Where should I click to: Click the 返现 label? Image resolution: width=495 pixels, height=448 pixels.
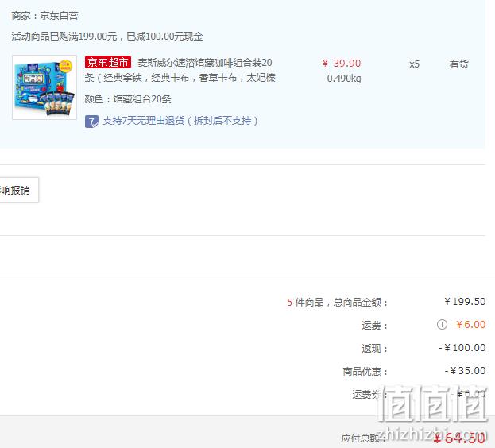(x=374, y=348)
